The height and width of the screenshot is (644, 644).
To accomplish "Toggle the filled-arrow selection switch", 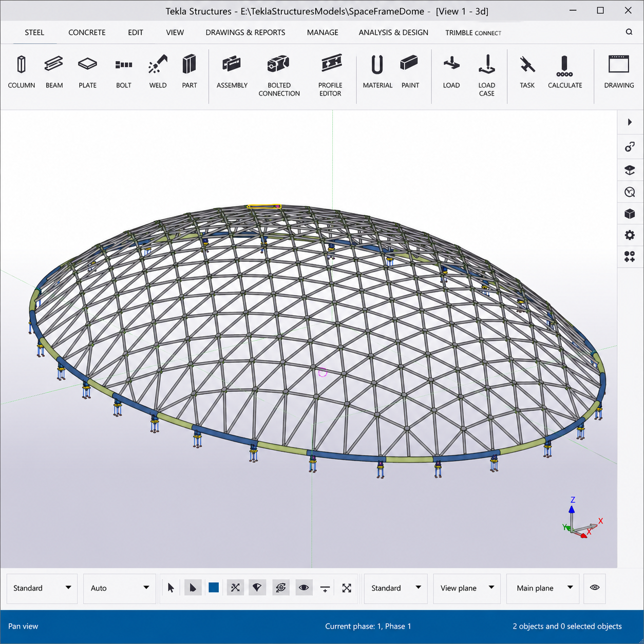I will pos(193,588).
